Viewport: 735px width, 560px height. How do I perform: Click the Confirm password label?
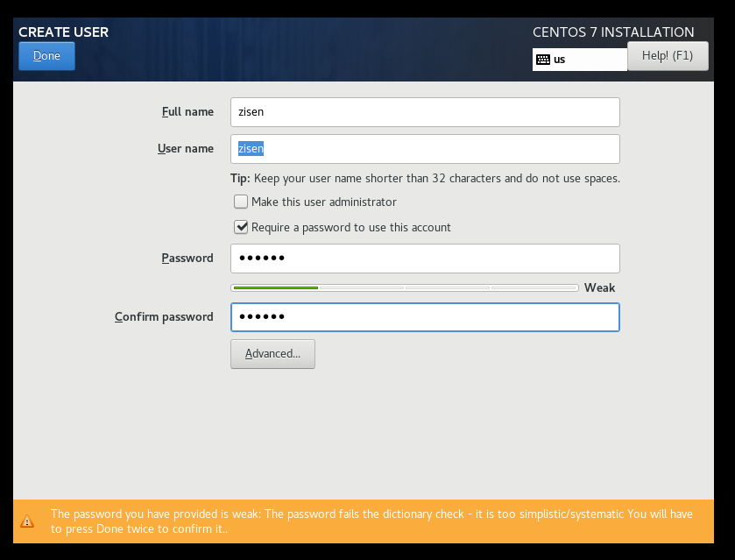tap(164, 316)
